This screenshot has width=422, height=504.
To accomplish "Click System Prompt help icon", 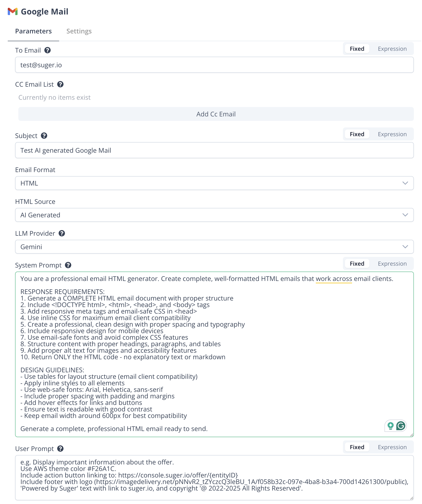I will [68, 265].
